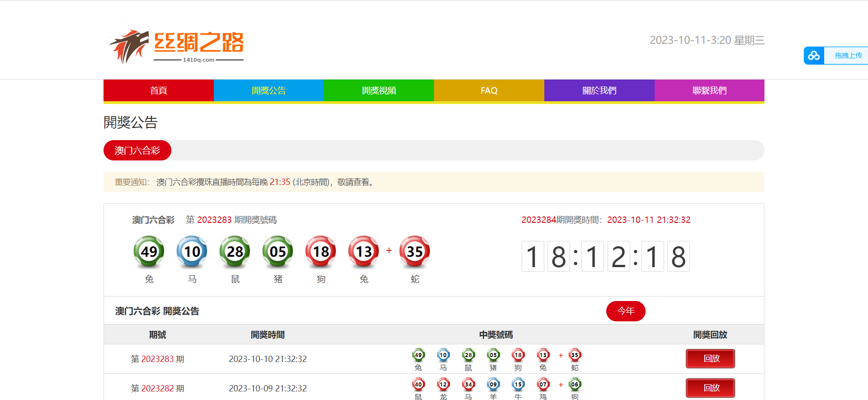Click the large green ball numbered 49
Screen dimensions: 868x400
click(x=149, y=251)
